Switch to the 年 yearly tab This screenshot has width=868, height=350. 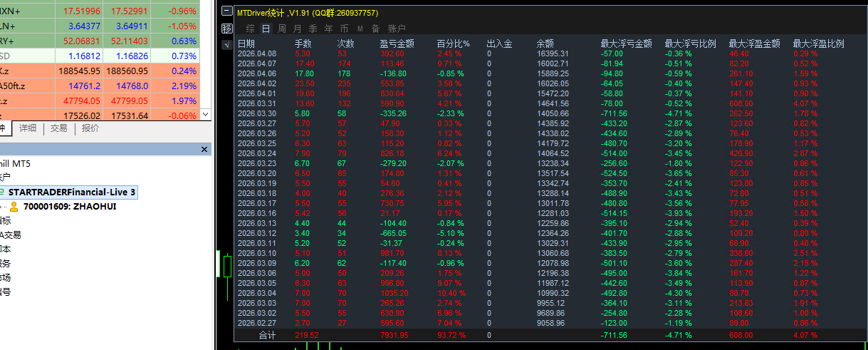pyautogui.click(x=328, y=29)
